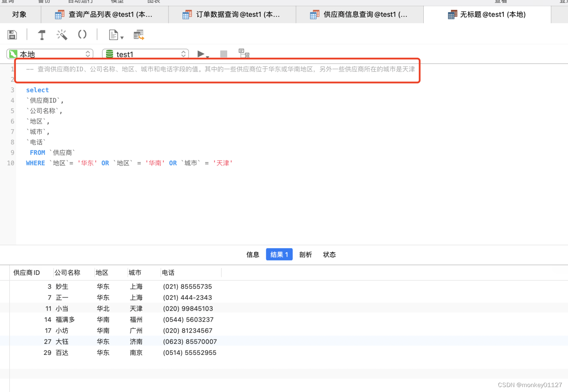Screen dimensions: 568x392
Task: Open the 本地 connection dropdown
Action: 50,54
